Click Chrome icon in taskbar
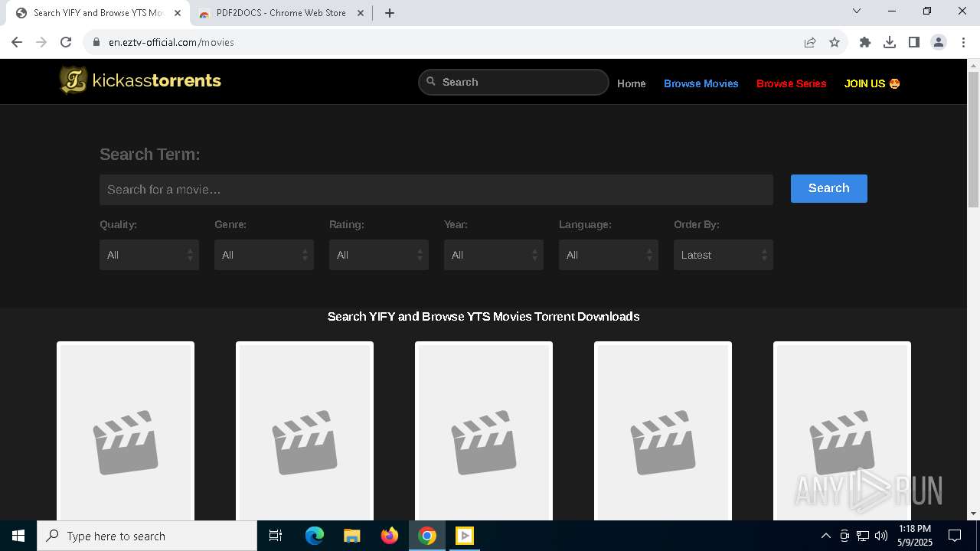Screen dimensions: 980x551 pyautogui.click(x=427, y=536)
